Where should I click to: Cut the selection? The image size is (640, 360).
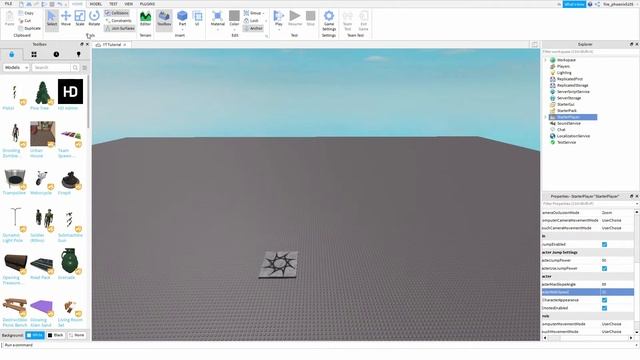click(x=25, y=20)
